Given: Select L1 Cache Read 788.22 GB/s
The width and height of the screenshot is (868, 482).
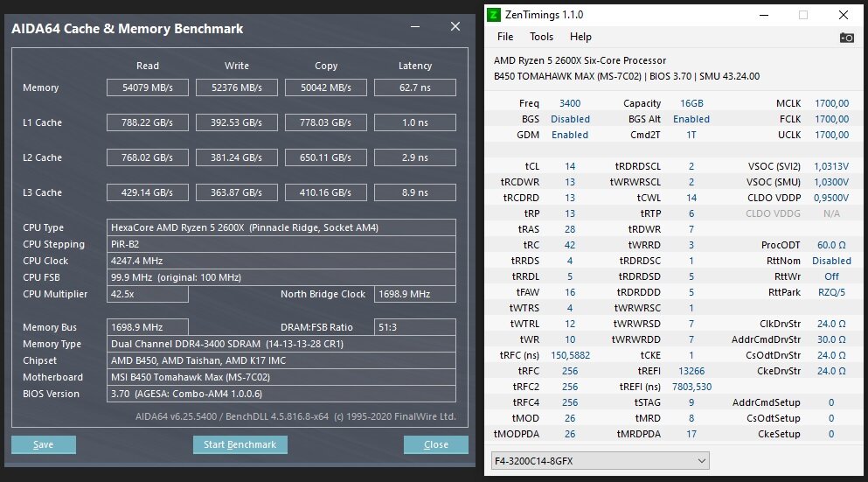Looking at the screenshot, I should [147, 122].
